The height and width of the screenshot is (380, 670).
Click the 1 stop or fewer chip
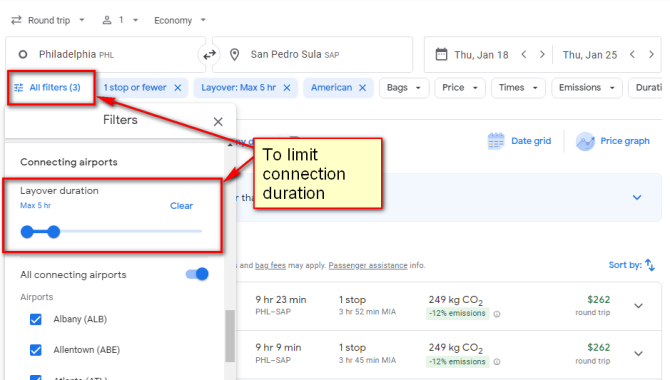(x=135, y=88)
